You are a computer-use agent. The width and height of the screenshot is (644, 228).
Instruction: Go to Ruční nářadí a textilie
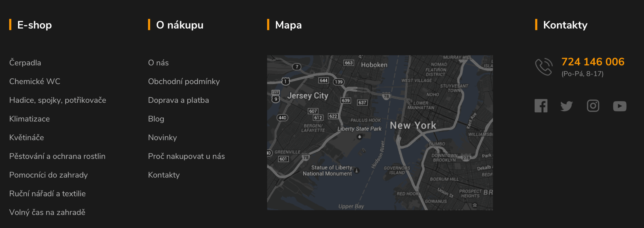pyautogui.click(x=47, y=194)
